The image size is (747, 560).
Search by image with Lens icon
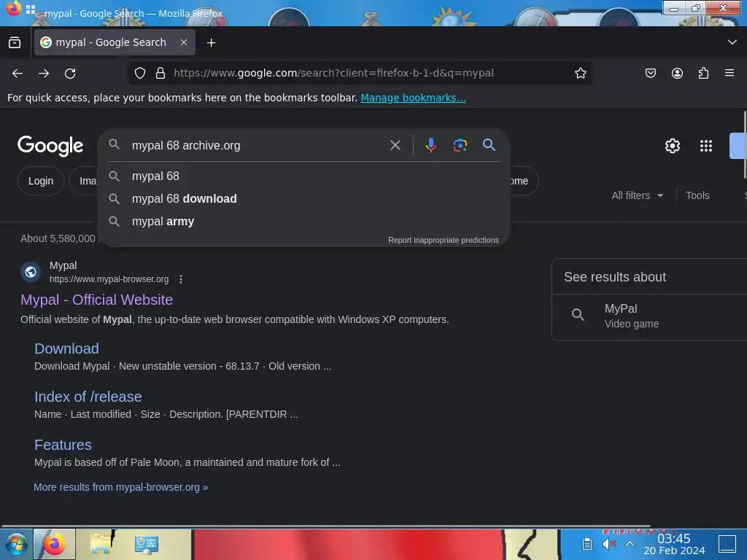(460, 145)
